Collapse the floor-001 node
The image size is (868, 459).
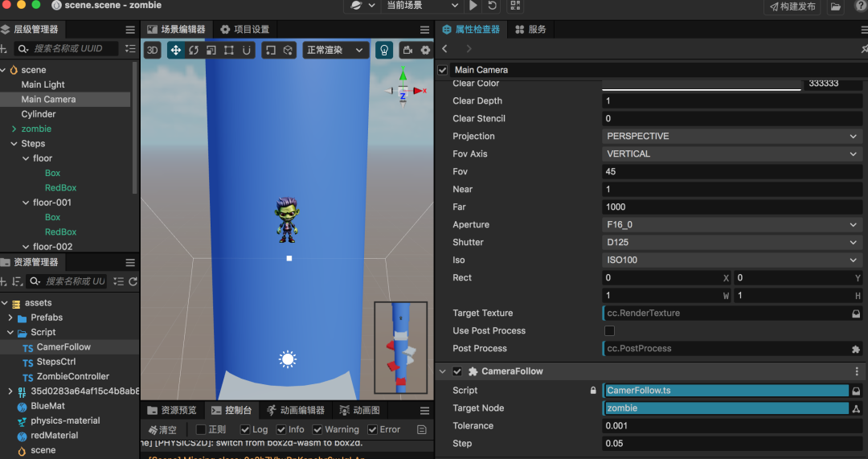(x=26, y=203)
